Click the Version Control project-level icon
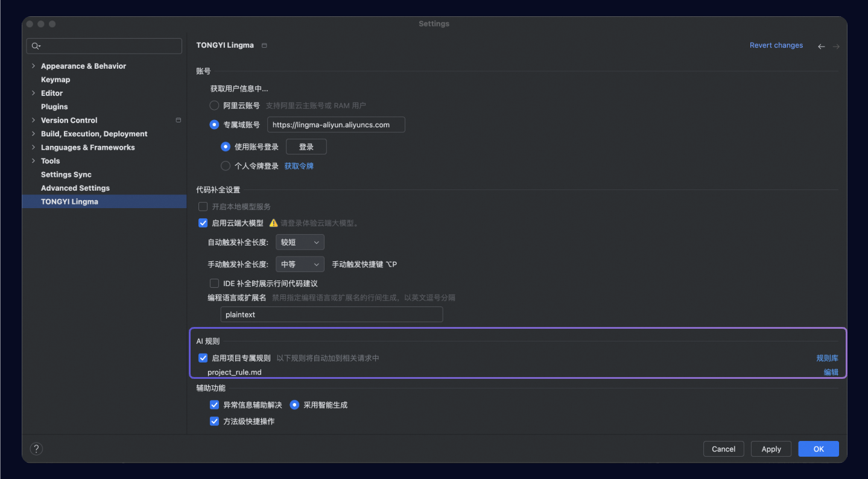The height and width of the screenshot is (479, 868). click(179, 120)
